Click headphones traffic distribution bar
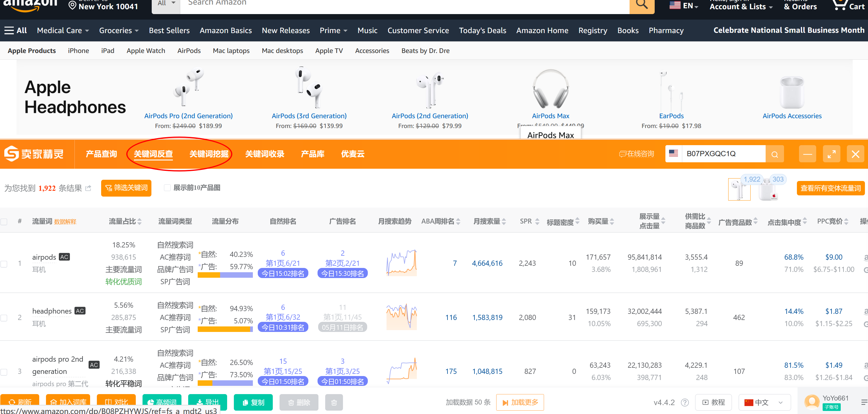The image size is (868, 414). click(225, 329)
